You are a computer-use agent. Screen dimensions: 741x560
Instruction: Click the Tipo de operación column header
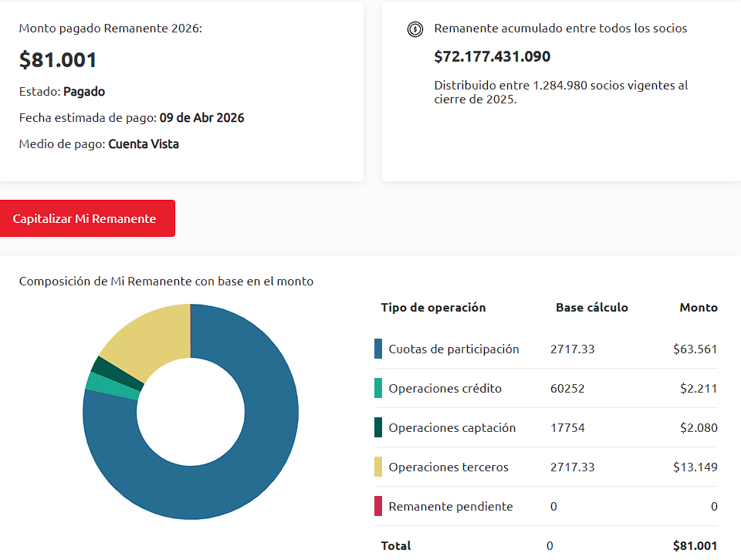tap(433, 307)
